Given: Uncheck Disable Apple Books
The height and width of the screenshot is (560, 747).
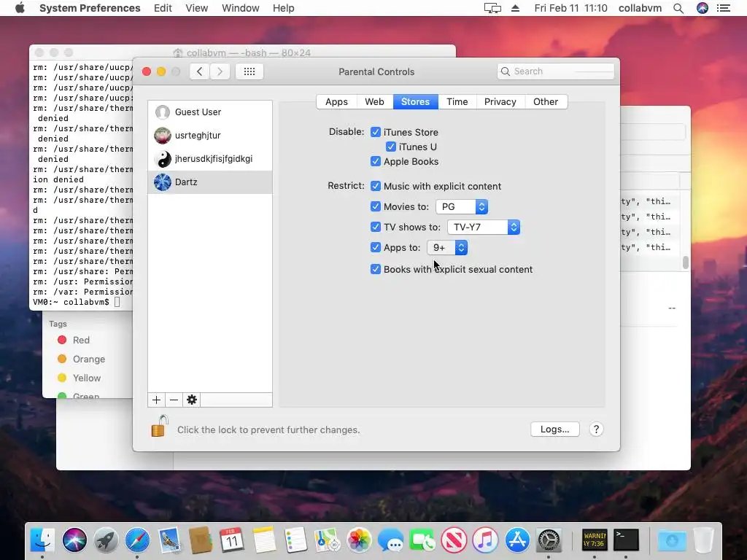Looking at the screenshot, I should (376, 161).
